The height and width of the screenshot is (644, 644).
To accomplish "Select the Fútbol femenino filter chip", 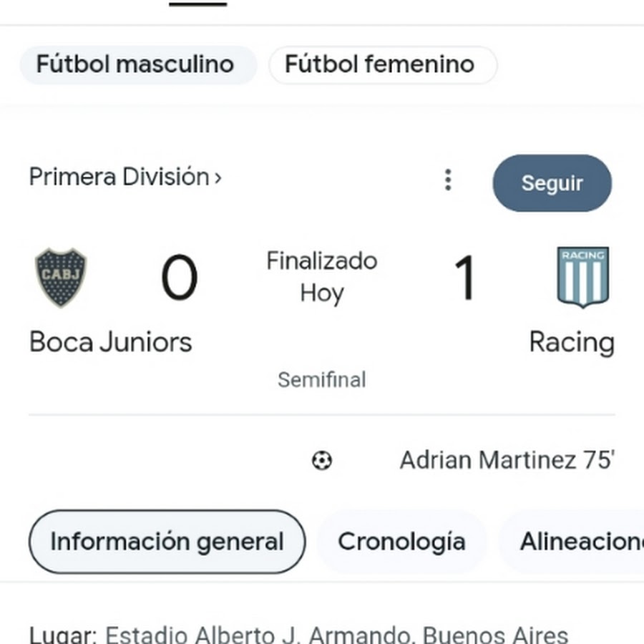I will 380,64.
